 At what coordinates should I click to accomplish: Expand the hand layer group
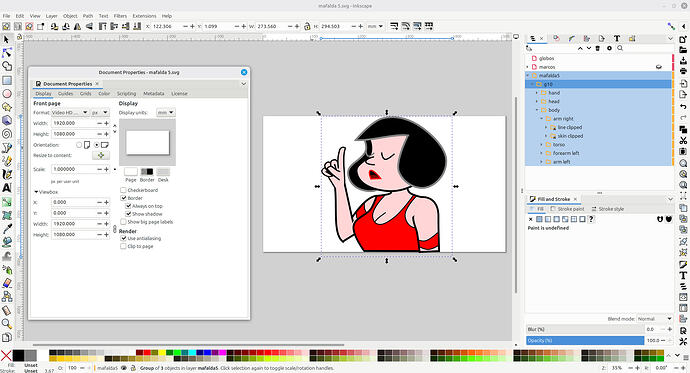pos(537,93)
